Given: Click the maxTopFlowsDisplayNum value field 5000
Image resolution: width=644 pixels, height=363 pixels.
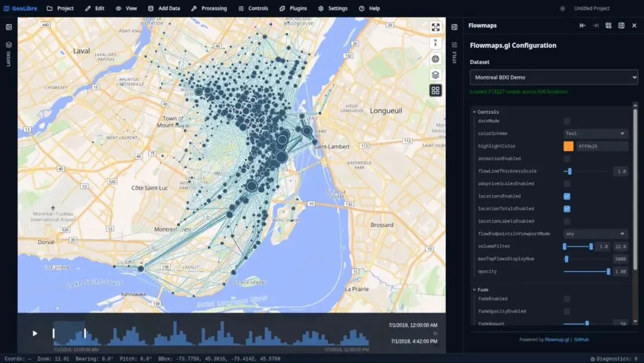Looking at the screenshot, I should (x=620, y=259).
